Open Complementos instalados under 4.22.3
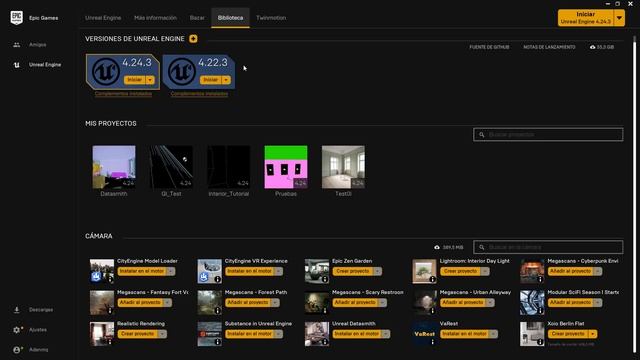This screenshot has width=640, height=360. (x=199, y=94)
